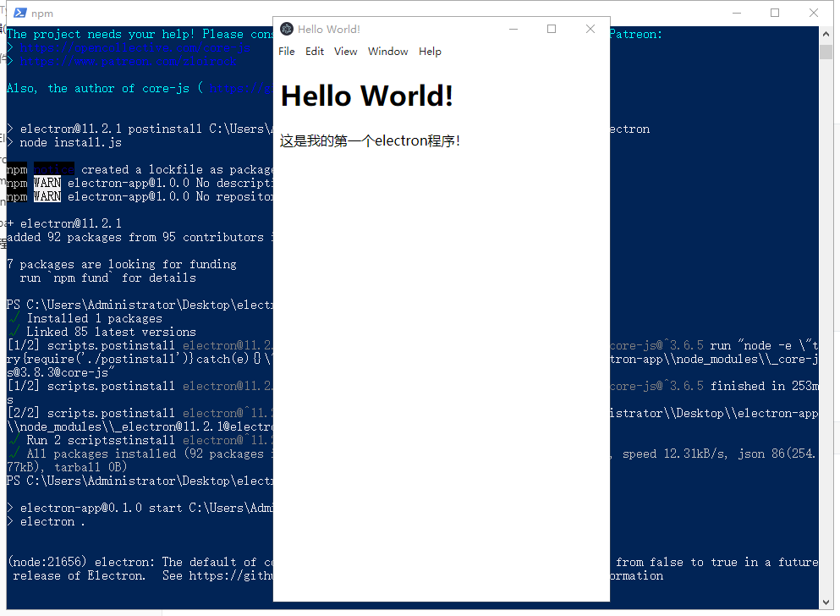Screen dimensions: 840x616
Task: Click the patreon.com link in terminal
Action: point(128,61)
